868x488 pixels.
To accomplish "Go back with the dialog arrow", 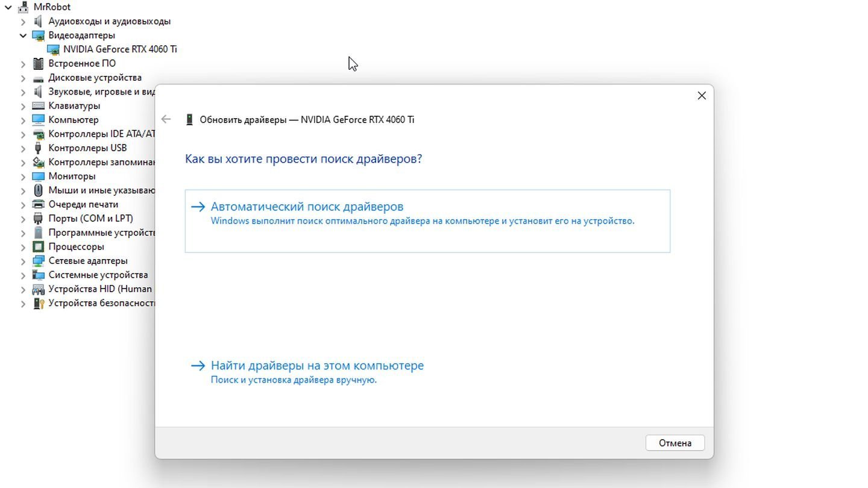I will [x=166, y=119].
